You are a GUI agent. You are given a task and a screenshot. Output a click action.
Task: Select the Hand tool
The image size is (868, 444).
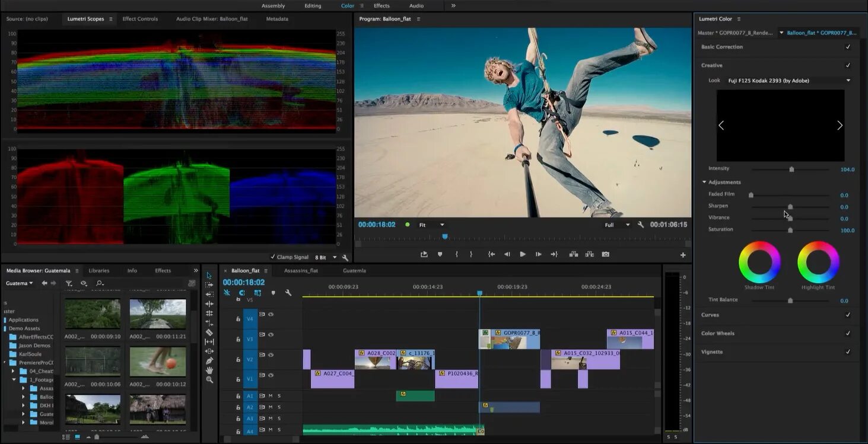[x=209, y=370]
